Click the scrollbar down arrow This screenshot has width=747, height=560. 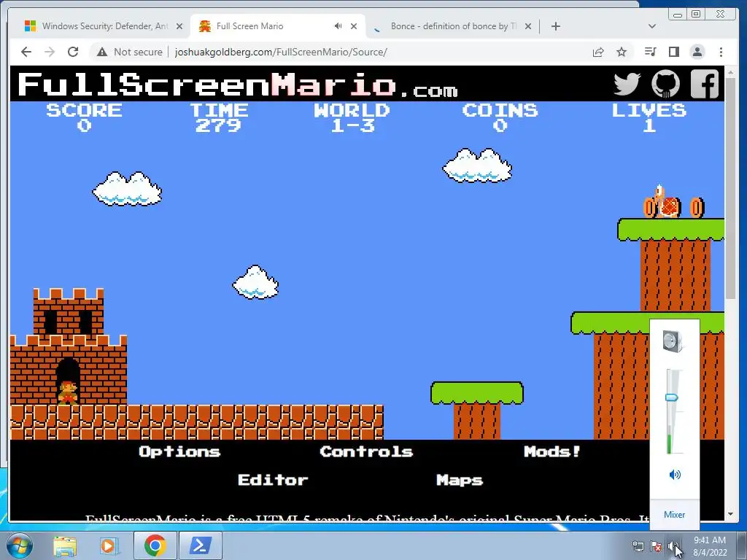click(x=730, y=515)
